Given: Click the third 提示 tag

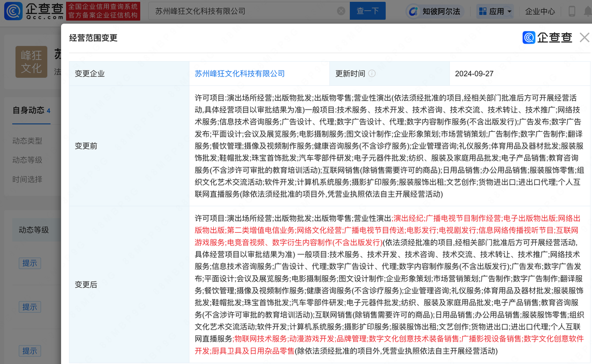Looking at the screenshot, I should pos(30,351).
